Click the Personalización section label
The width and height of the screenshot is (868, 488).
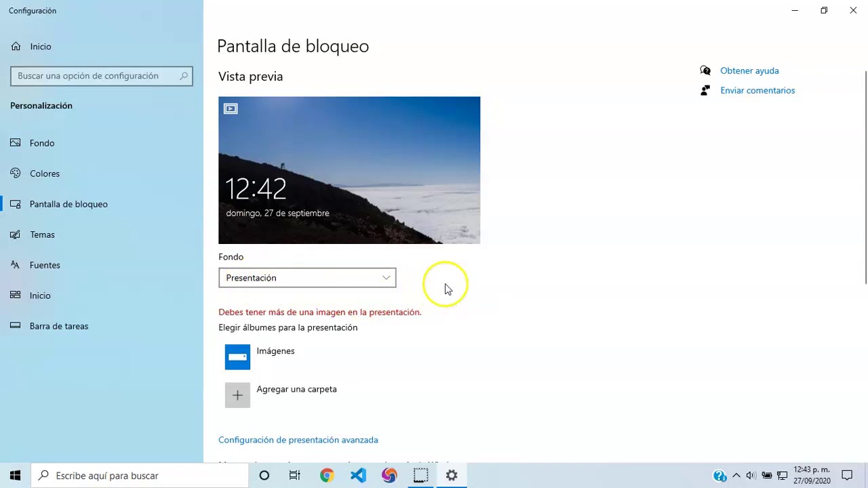41,106
